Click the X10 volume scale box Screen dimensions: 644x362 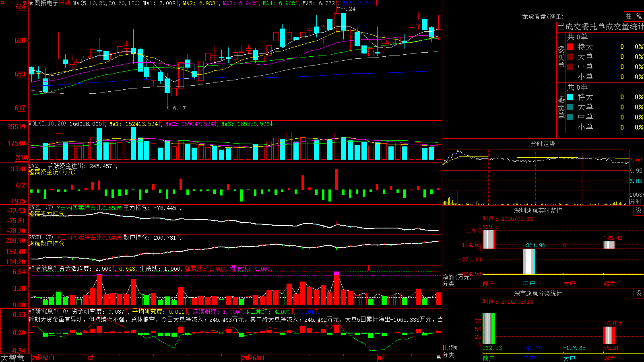point(21,157)
